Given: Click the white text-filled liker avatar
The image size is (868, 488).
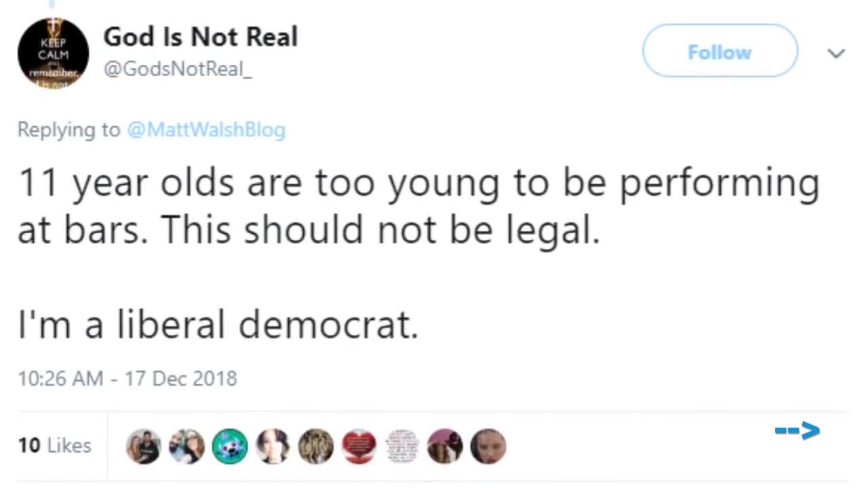Looking at the screenshot, I should (402, 447).
